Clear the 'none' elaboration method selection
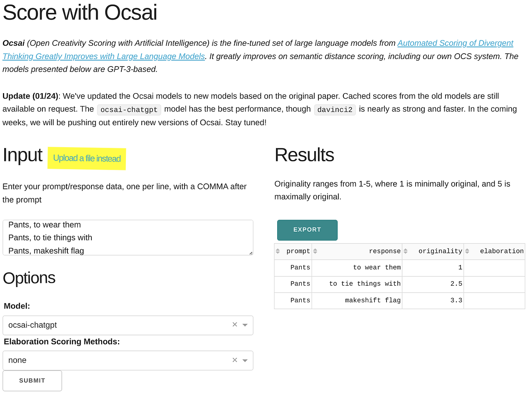The image size is (532, 398). pos(235,360)
